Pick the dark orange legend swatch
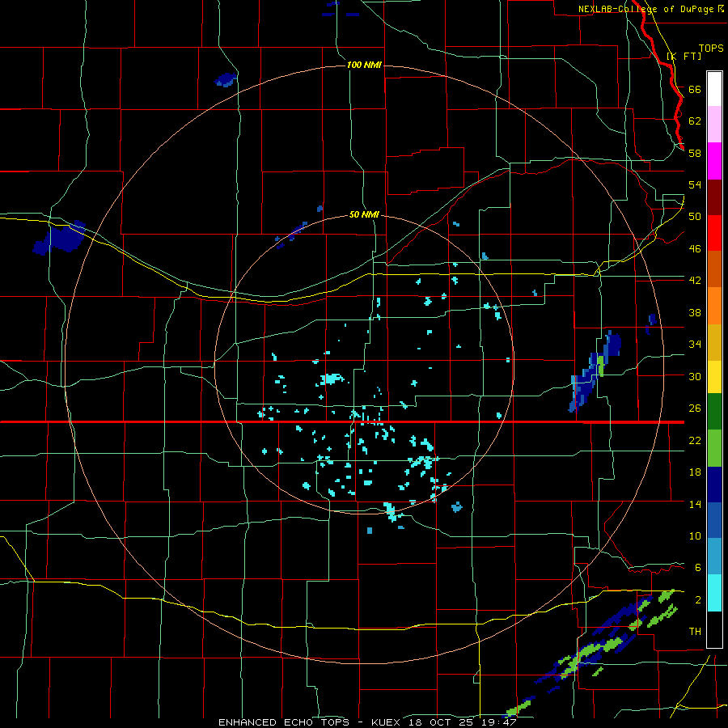The height and width of the screenshot is (728, 728). pos(714,269)
